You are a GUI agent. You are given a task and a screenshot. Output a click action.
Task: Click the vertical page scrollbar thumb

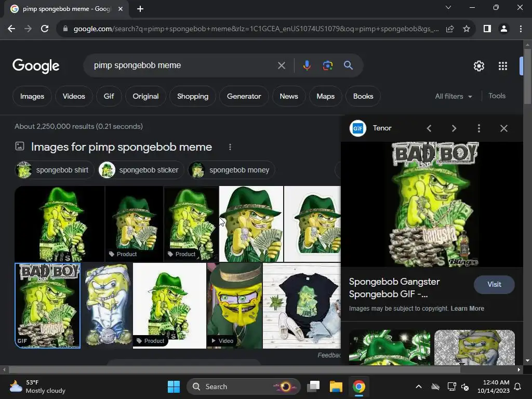coord(527,76)
